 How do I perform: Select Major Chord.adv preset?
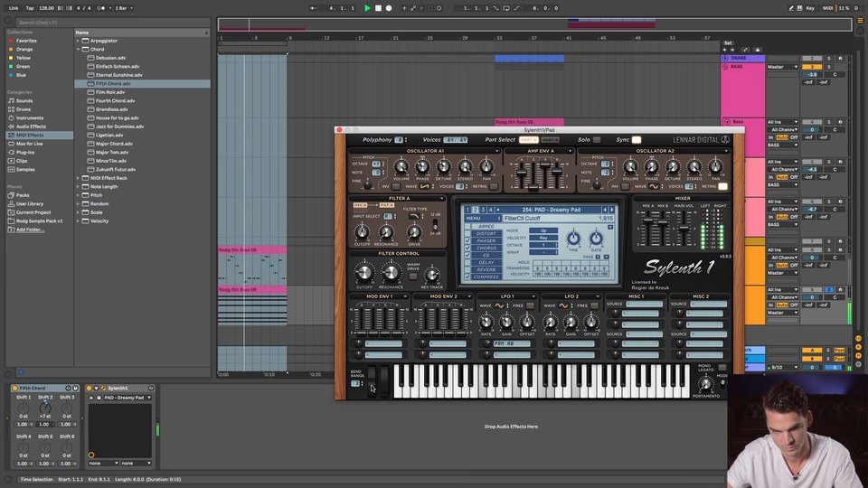pyautogui.click(x=114, y=144)
